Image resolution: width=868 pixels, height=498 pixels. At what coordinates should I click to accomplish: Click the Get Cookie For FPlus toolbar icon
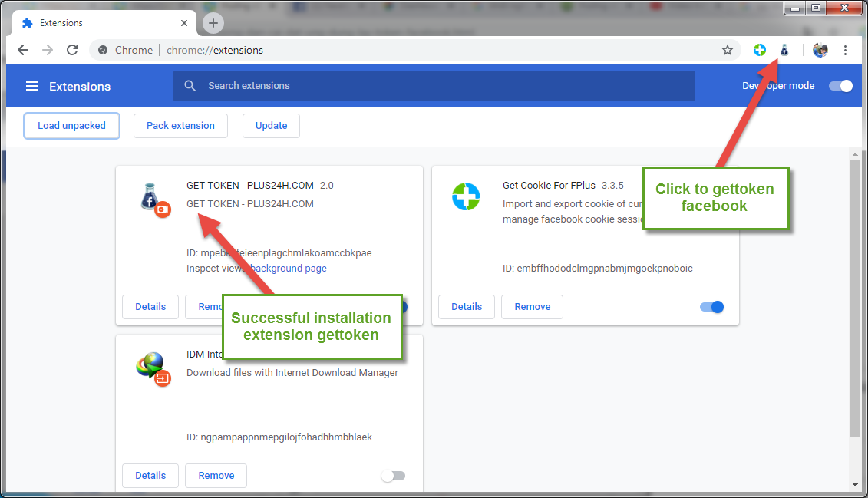click(x=759, y=50)
